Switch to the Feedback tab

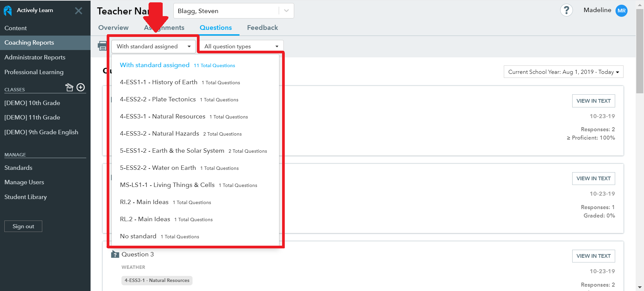click(262, 28)
